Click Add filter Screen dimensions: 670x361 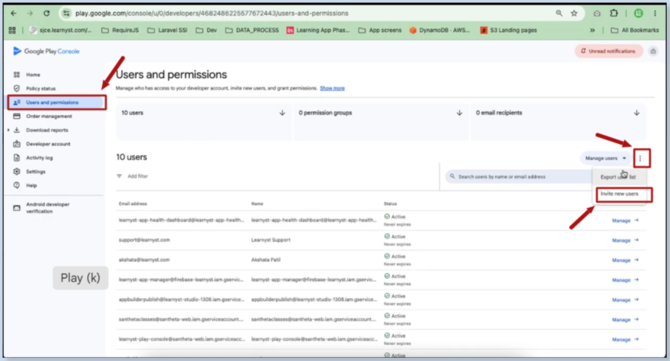pyautogui.click(x=138, y=176)
